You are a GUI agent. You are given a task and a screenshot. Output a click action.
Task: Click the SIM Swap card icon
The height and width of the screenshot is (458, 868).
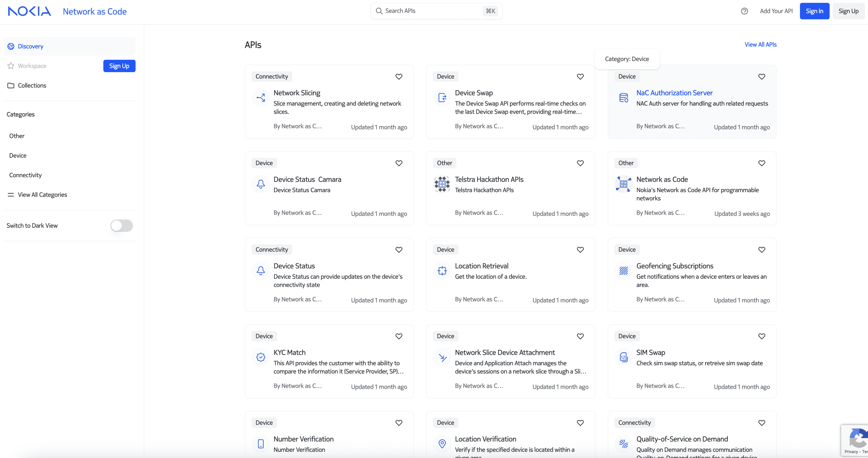point(623,357)
